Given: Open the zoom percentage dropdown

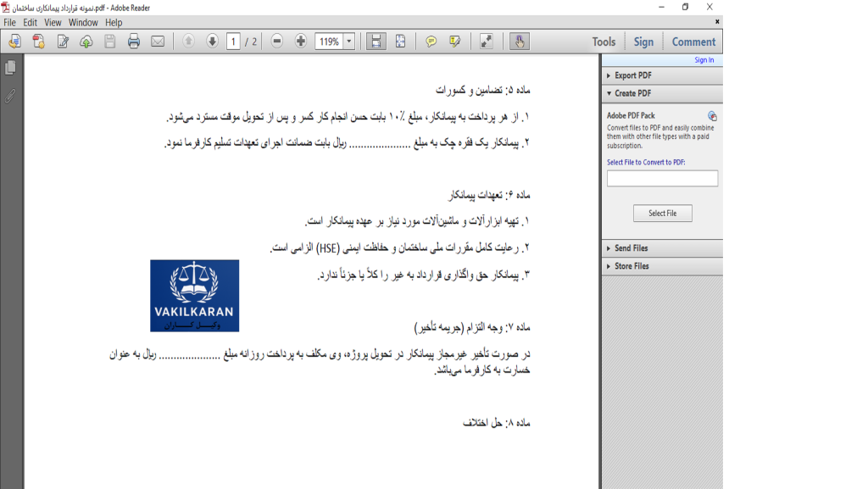Looking at the screenshot, I should 349,42.
